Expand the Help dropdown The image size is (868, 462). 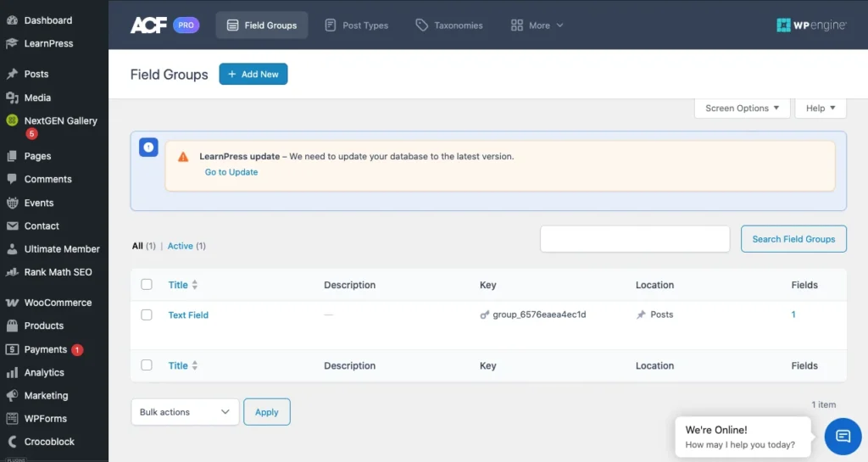820,109
